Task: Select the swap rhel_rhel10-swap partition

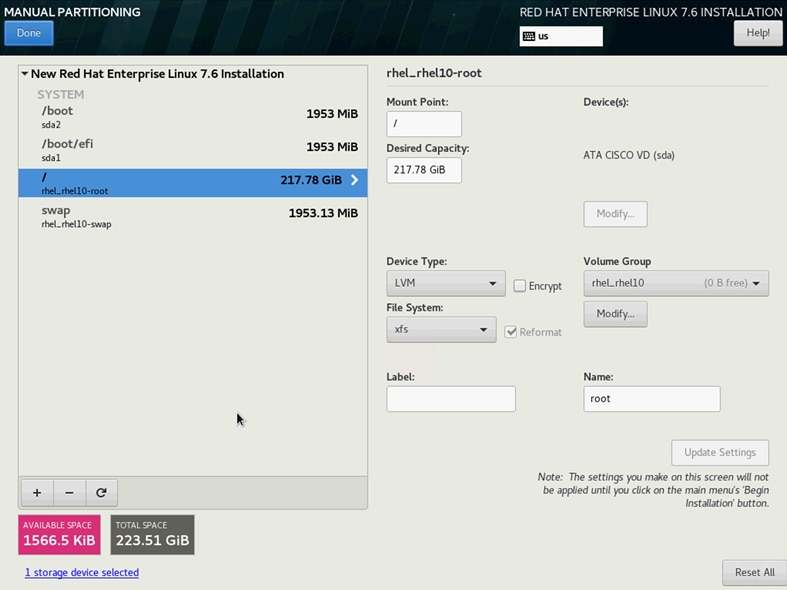Action: (x=193, y=216)
